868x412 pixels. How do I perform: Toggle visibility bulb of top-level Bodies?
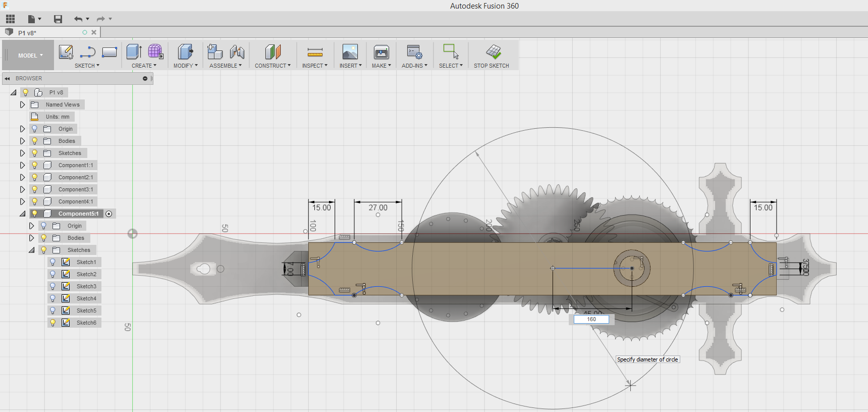pyautogui.click(x=34, y=141)
